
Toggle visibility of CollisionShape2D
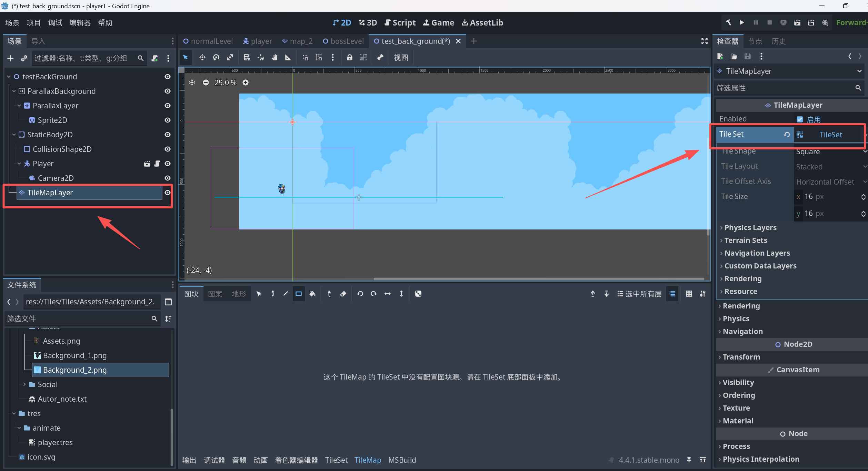pyautogui.click(x=168, y=149)
